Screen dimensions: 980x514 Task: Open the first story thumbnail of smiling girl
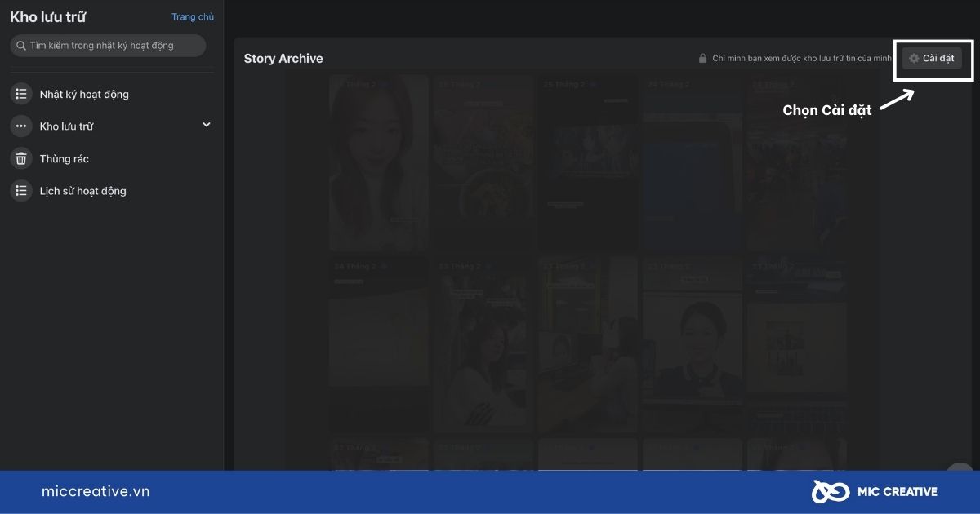point(379,163)
